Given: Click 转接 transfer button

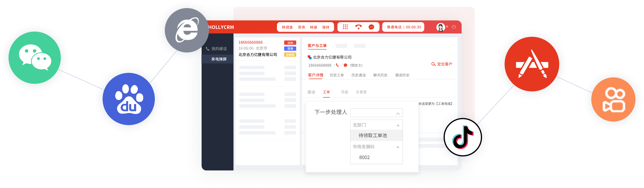Looking at the screenshot, I should (313, 27).
